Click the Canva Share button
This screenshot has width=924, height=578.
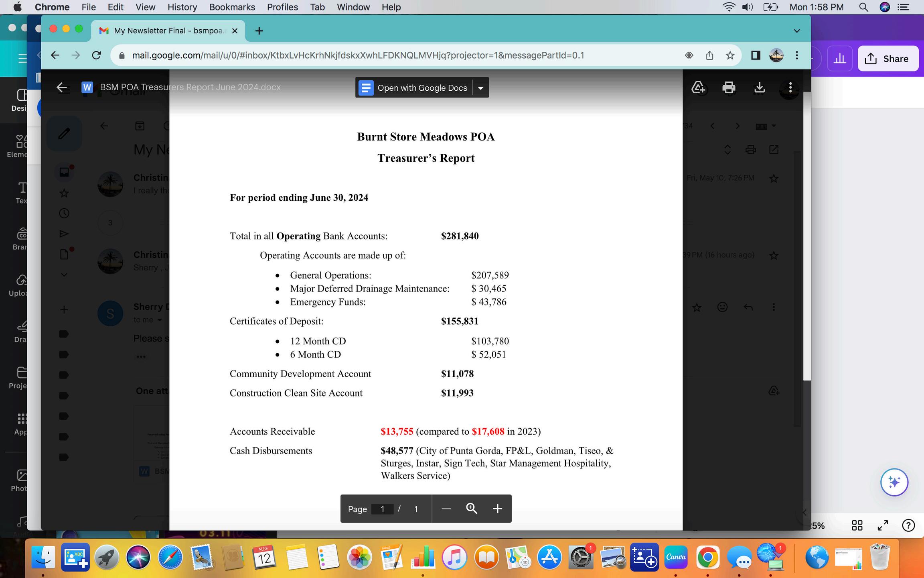tap(888, 59)
